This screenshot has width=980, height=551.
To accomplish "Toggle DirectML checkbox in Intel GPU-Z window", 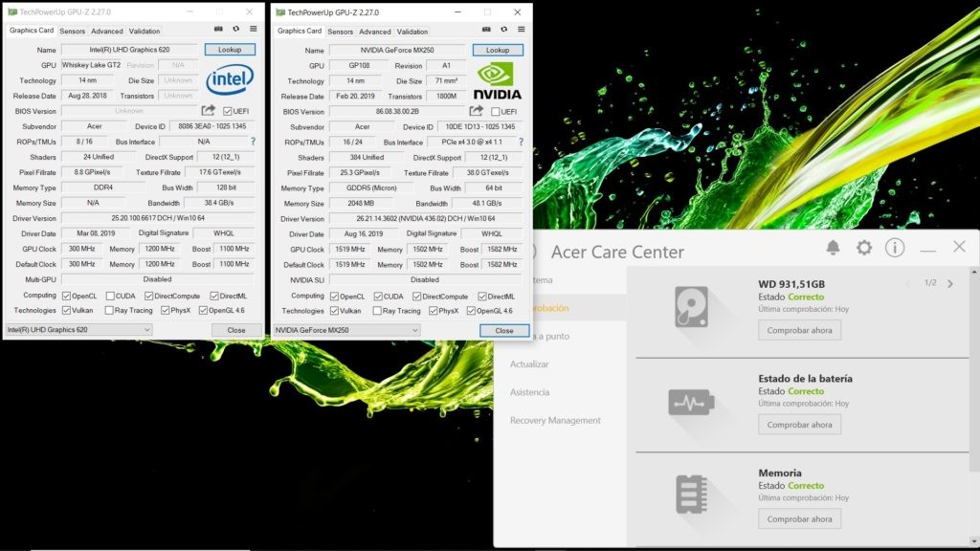I will click(x=214, y=297).
